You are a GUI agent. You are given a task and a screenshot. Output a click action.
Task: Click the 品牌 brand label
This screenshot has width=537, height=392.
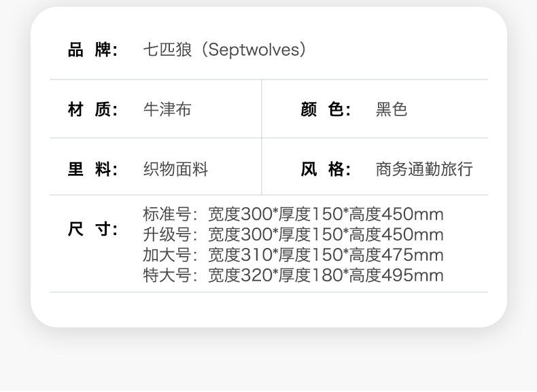93,50
